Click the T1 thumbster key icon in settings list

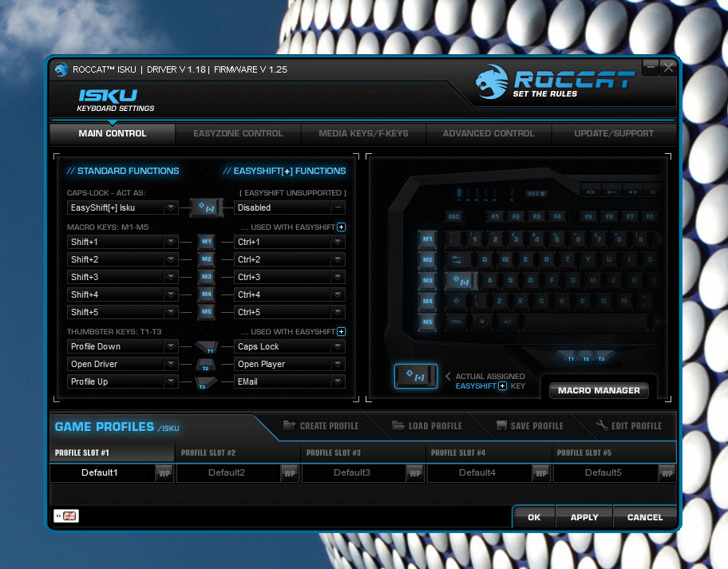click(207, 347)
